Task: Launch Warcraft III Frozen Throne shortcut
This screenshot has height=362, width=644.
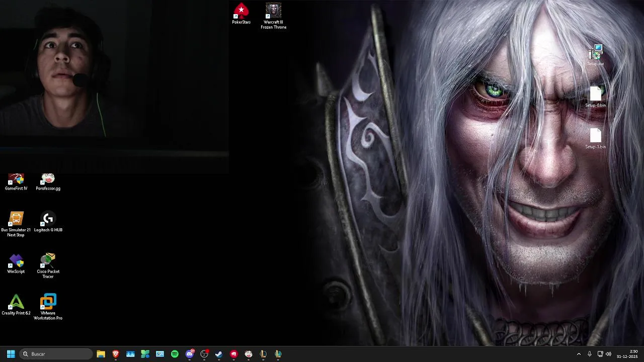Action: pyautogui.click(x=273, y=16)
